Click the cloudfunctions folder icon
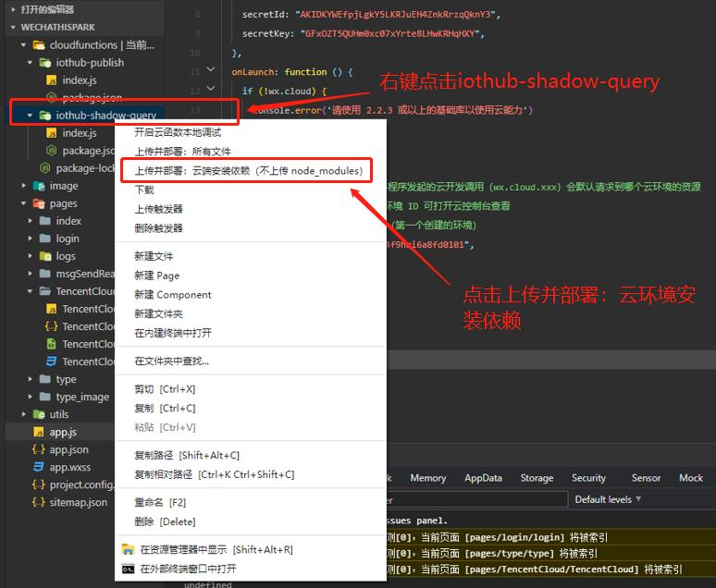Image resolution: width=716 pixels, height=588 pixels. tap(38, 45)
